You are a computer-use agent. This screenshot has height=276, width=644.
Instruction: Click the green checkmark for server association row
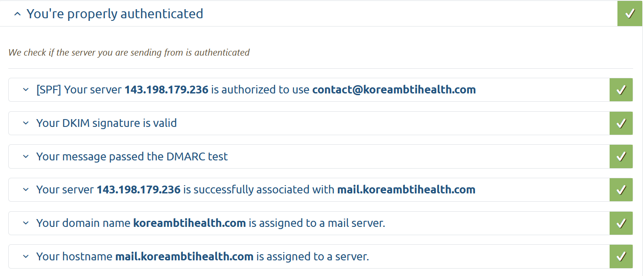(x=621, y=190)
